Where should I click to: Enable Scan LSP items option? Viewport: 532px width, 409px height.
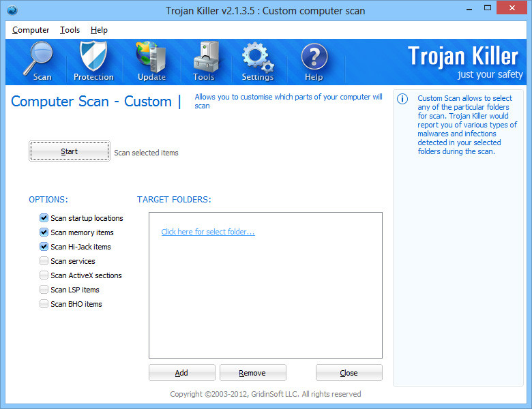tap(44, 289)
